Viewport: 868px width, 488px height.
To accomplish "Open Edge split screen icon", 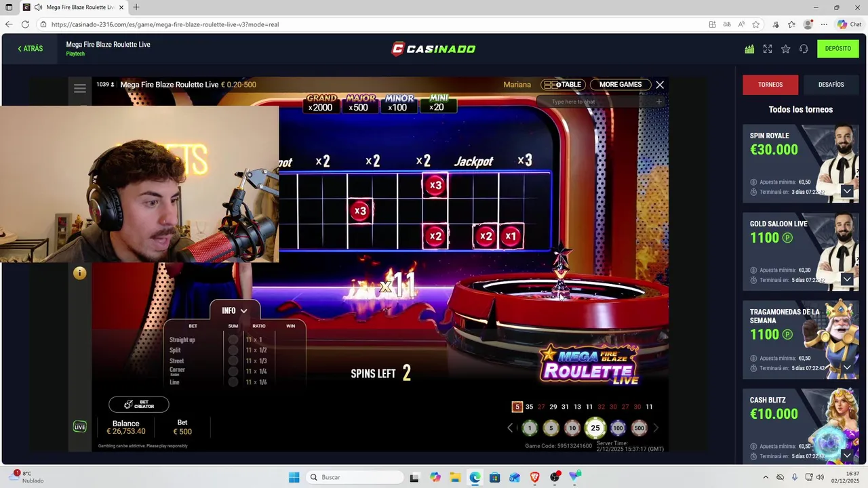I will click(x=712, y=24).
